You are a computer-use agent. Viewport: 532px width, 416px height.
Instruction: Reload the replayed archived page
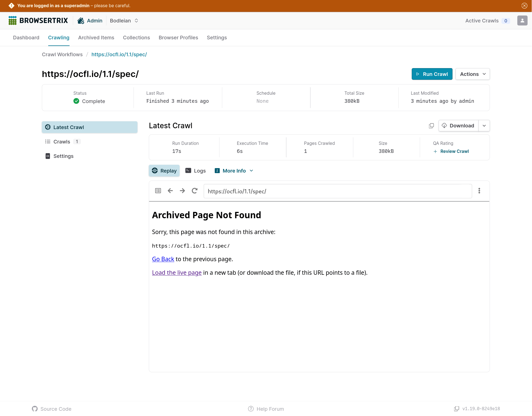195,191
